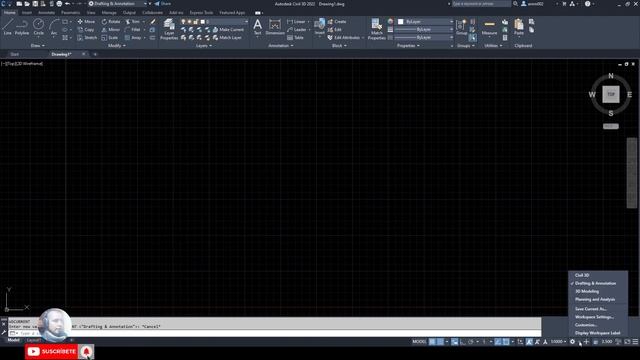Open the Annotate ribbon tab
This screenshot has height=360, width=640.
point(46,13)
